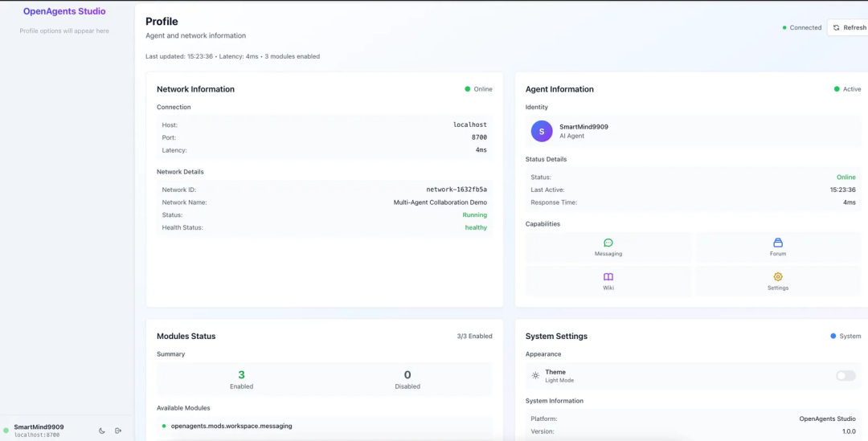This screenshot has height=441, width=868.
Task: Click the moon dark mode icon in sidebar
Action: coord(102,431)
